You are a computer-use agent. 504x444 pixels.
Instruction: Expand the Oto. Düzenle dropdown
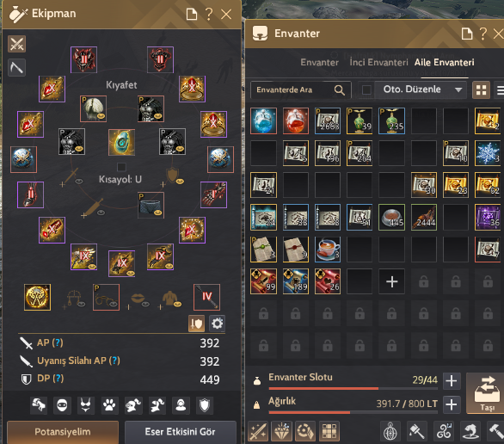coord(458,89)
